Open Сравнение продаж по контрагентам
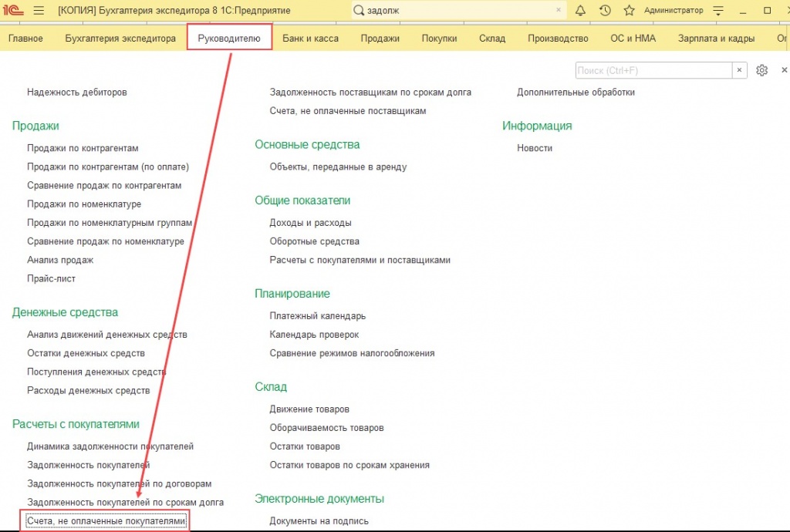Screen dimensions: 790x532 104,185
